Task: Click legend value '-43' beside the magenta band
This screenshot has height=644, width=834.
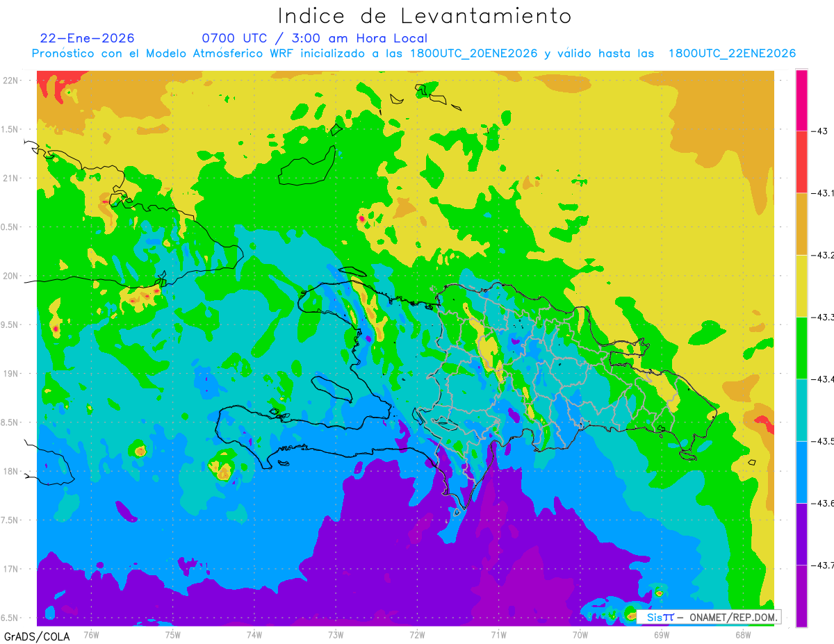Action: [x=819, y=131]
